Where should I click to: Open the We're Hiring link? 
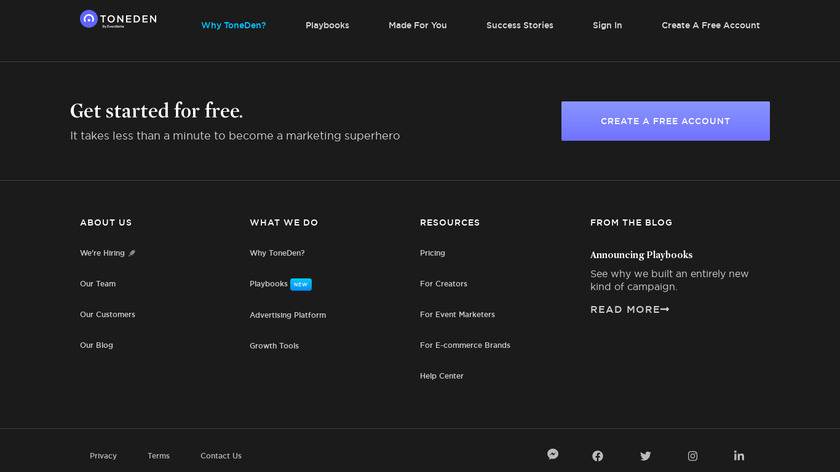pyautogui.click(x=107, y=253)
